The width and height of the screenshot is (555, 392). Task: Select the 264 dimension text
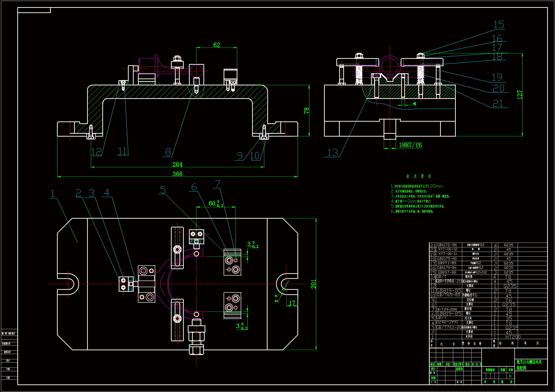[177, 165]
